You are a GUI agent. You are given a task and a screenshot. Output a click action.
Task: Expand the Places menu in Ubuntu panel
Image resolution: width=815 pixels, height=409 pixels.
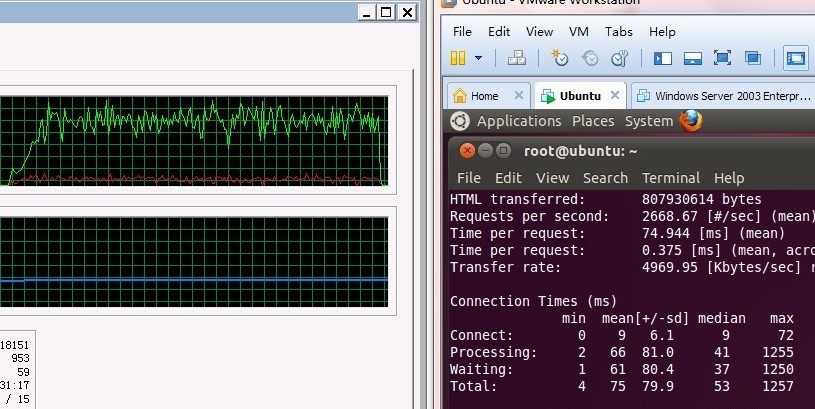coord(593,121)
